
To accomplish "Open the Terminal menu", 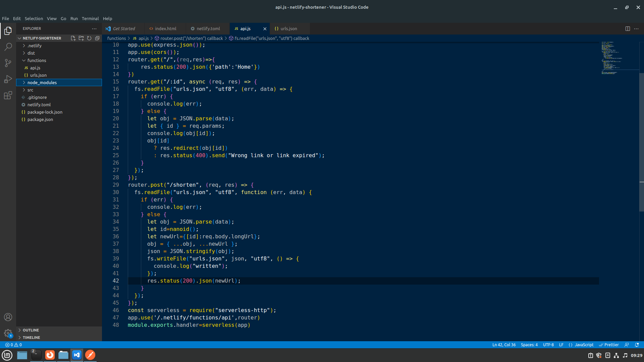I will click(x=90, y=18).
